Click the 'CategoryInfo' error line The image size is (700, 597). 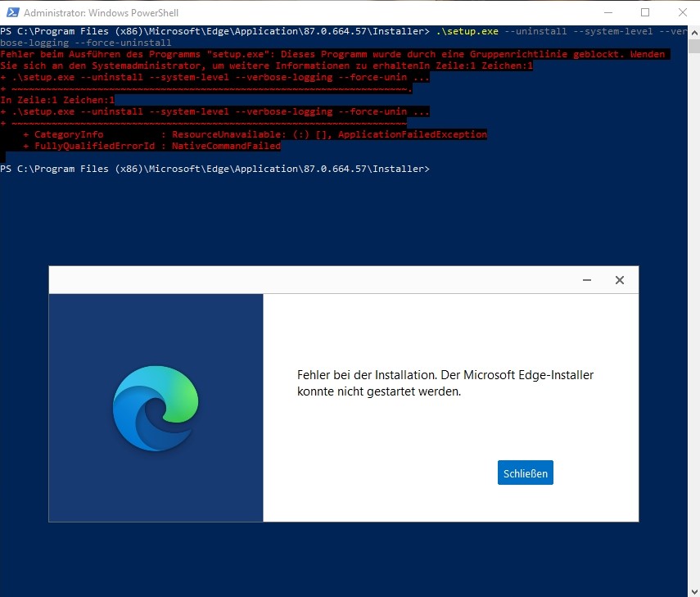[x=255, y=134]
